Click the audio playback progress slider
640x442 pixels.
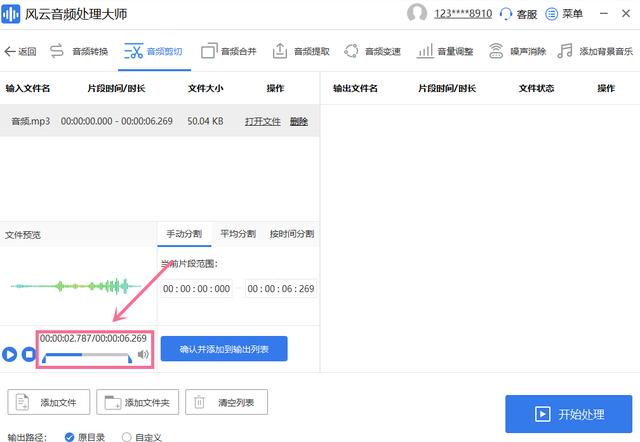coord(87,355)
